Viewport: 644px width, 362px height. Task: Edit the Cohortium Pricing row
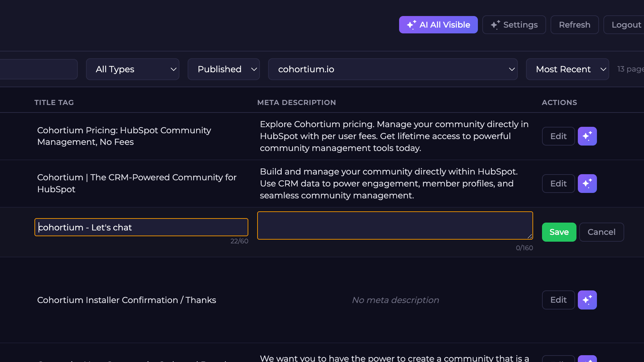(558, 136)
